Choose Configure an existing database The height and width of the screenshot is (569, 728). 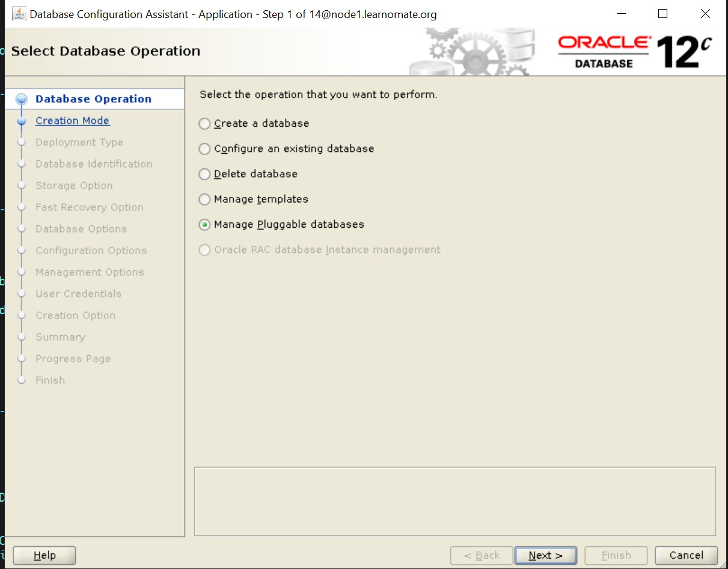pos(204,149)
